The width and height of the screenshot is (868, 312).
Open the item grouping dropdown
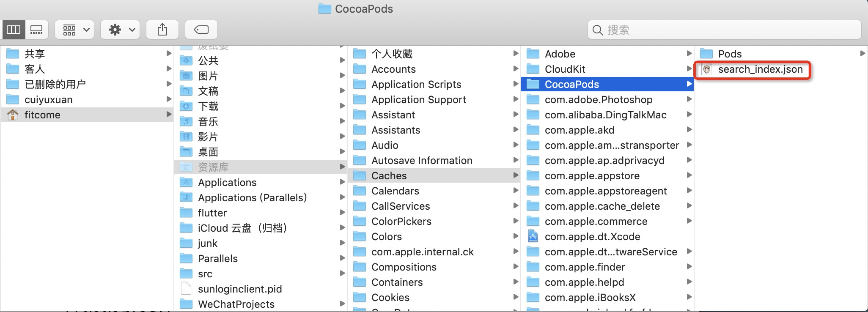(75, 30)
